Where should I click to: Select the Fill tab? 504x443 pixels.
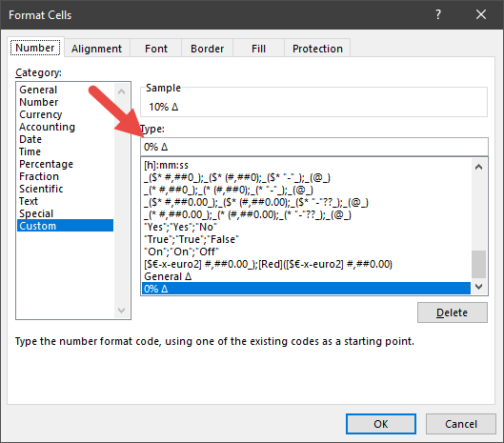tap(258, 49)
